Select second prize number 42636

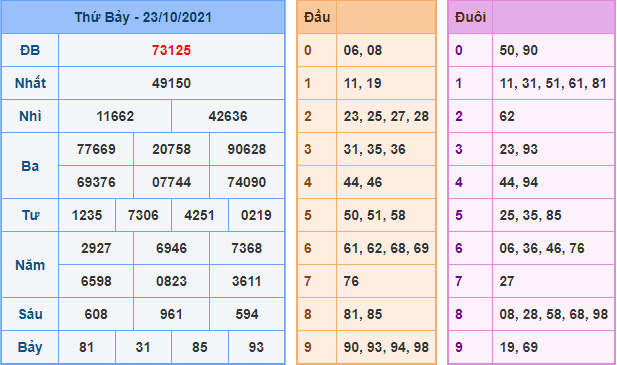(x=228, y=116)
